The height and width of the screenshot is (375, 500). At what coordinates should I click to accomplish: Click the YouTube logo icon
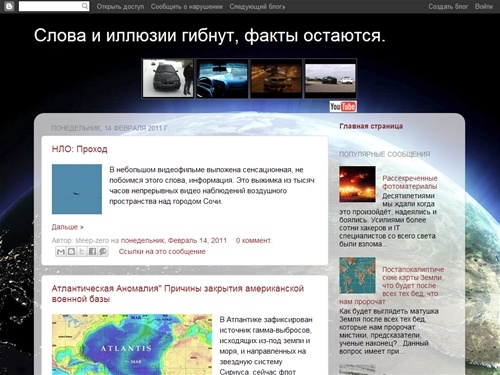[x=343, y=107]
